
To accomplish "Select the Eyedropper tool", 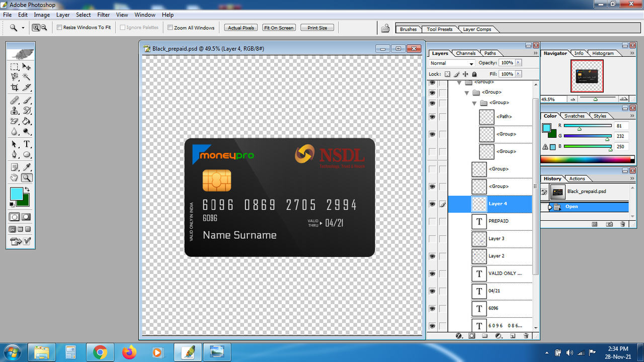I will click(27, 167).
